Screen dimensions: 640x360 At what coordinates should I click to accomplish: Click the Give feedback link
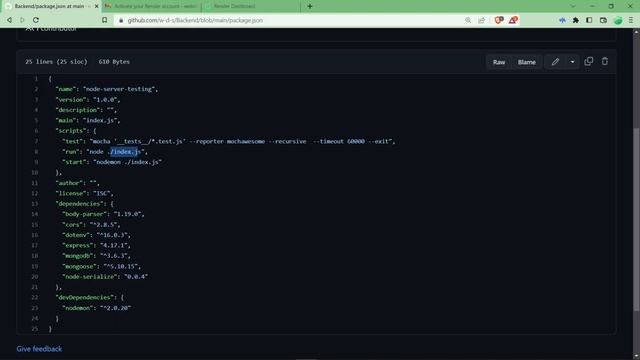(x=39, y=349)
